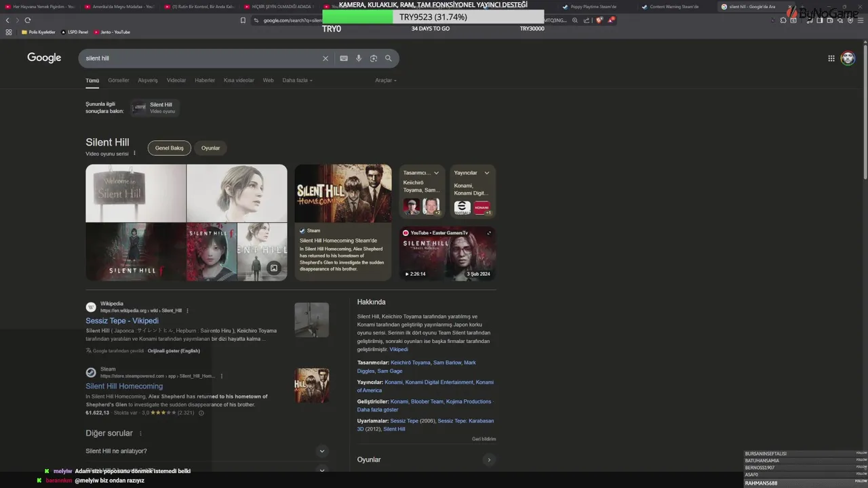Screen dimensions: 868x488
Task: Switch to Amerika'da Meşru Müdafaa YouTube tab
Action: pos(119,7)
